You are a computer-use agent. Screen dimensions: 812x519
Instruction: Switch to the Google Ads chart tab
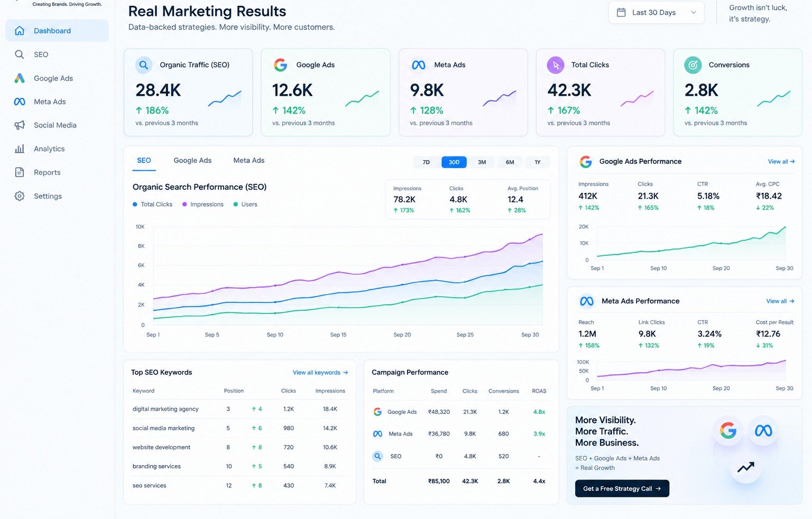(x=192, y=161)
